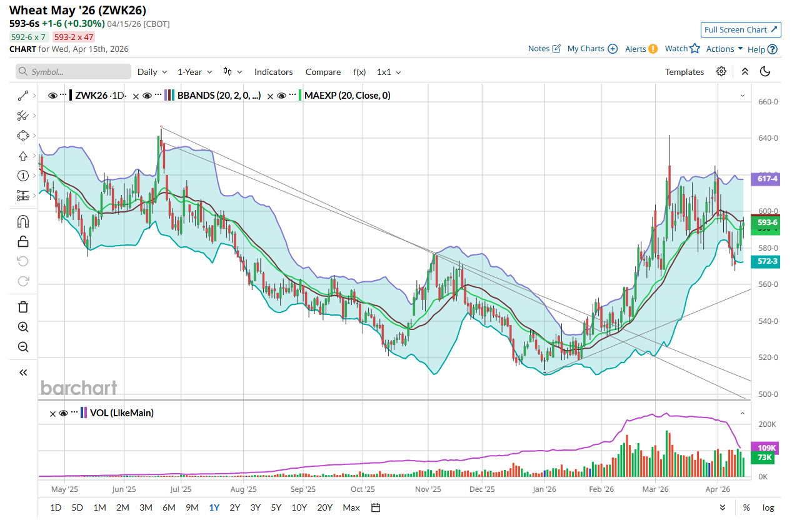The width and height of the screenshot is (812, 525).
Task: Remove the MAEXP indicator
Action: [271, 96]
